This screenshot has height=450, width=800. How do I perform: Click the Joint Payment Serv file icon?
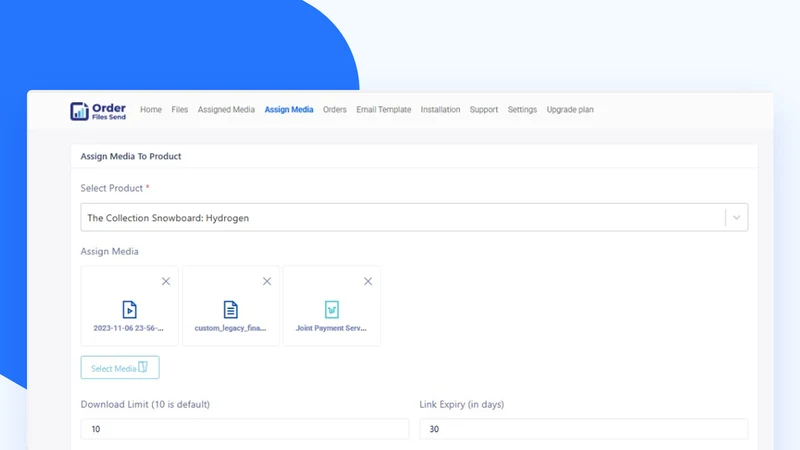click(332, 310)
